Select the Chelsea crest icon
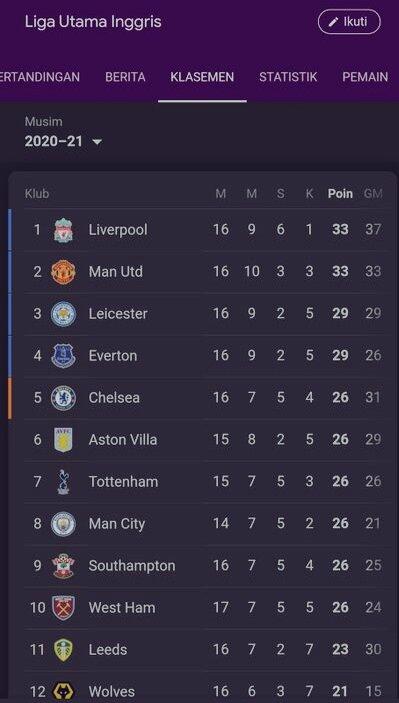This screenshot has width=399, height=703. 63,398
